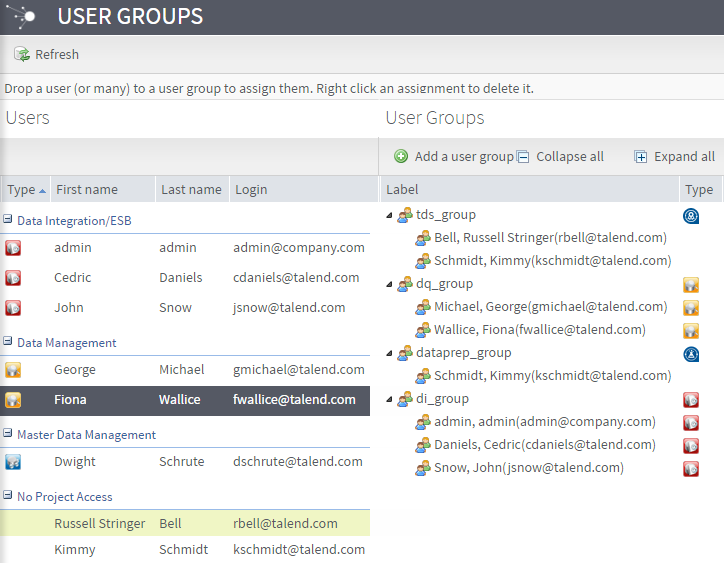Select Wallice, Fiona under dq_group

[539, 330]
